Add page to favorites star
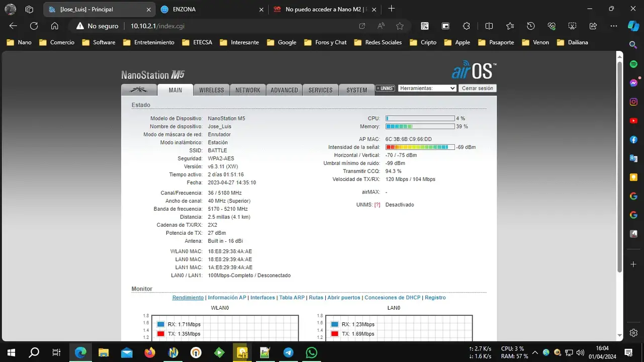 400,26
